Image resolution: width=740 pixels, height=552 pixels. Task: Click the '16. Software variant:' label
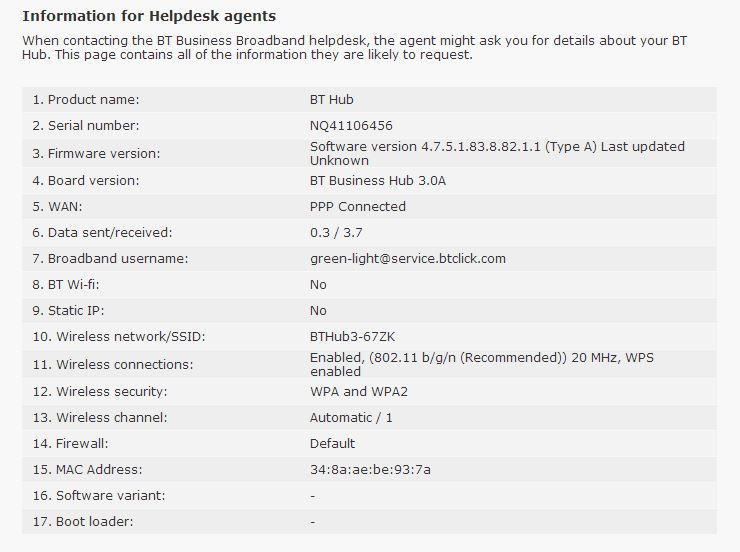99,495
